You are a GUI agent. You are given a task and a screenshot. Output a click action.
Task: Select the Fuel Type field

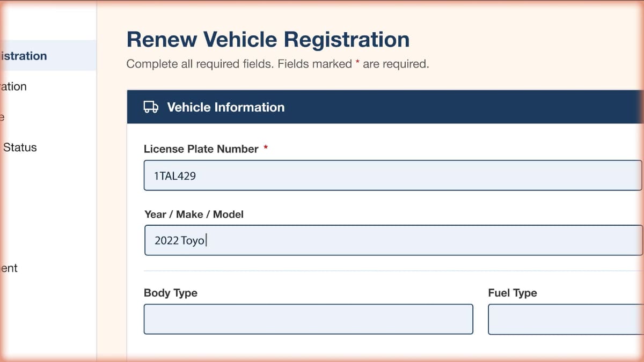coord(565,319)
